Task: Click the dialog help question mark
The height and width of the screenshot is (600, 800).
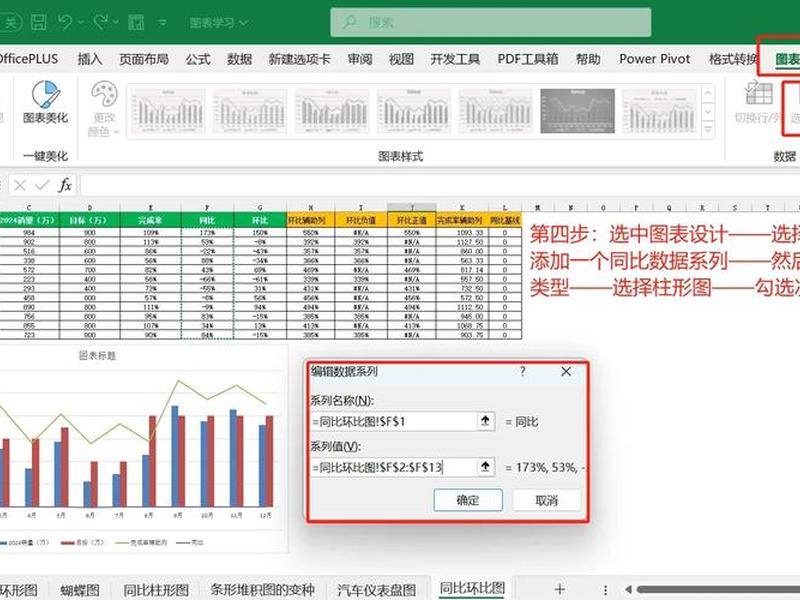Action: coord(522,372)
